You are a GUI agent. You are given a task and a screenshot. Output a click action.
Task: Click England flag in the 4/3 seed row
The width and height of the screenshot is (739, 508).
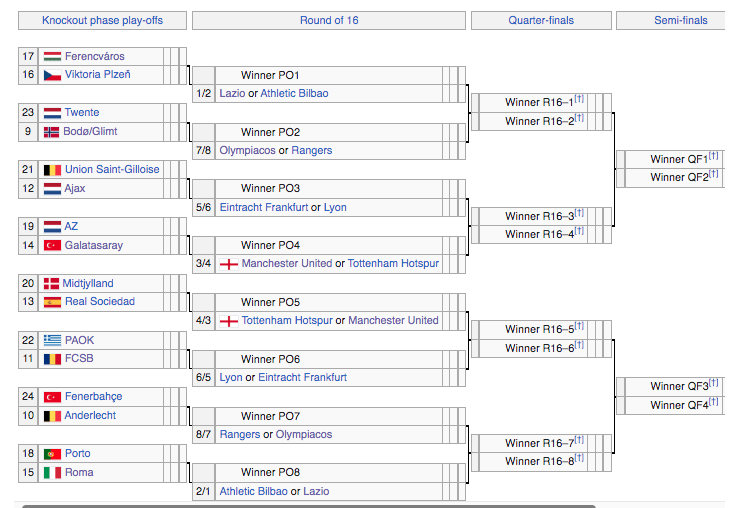click(x=229, y=321)
